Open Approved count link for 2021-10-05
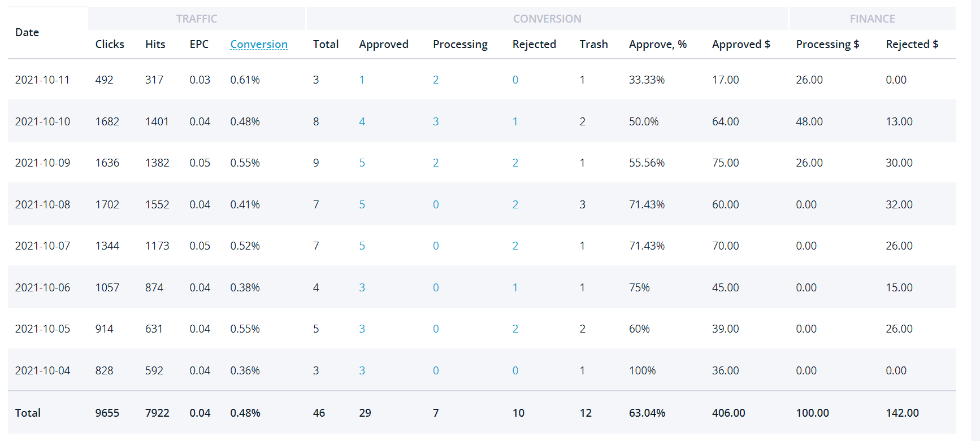The image size is (980, 441). pos(362,329)
